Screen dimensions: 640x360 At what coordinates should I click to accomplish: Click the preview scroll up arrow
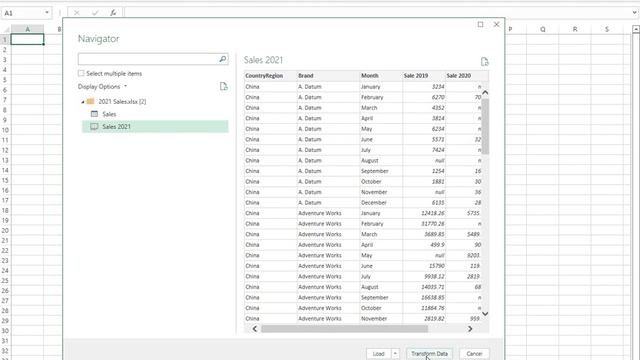485,93
